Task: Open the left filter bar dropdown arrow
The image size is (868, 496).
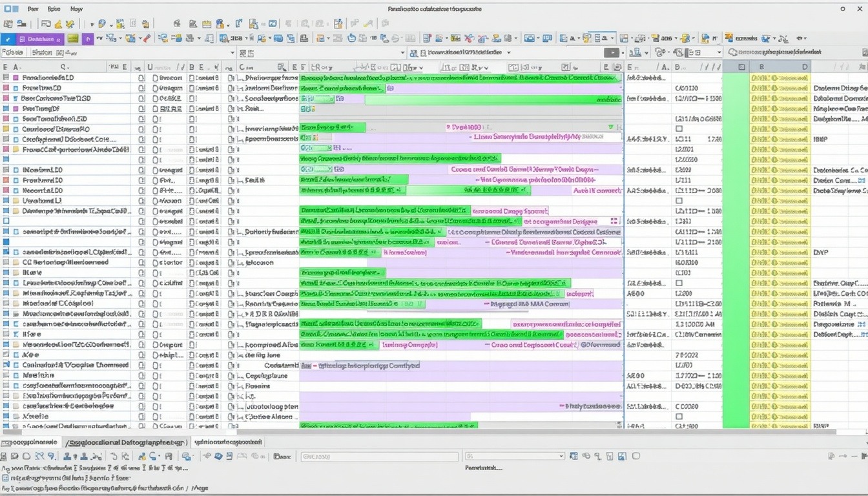Action: (232, 53)
